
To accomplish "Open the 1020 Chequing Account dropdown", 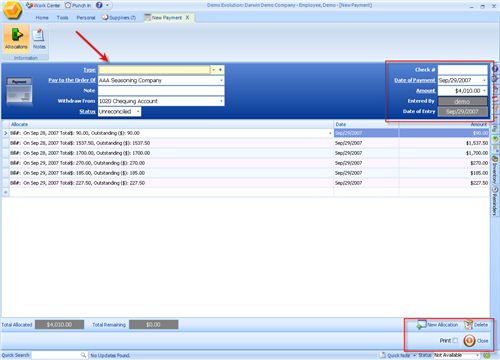I will (221, 101).
